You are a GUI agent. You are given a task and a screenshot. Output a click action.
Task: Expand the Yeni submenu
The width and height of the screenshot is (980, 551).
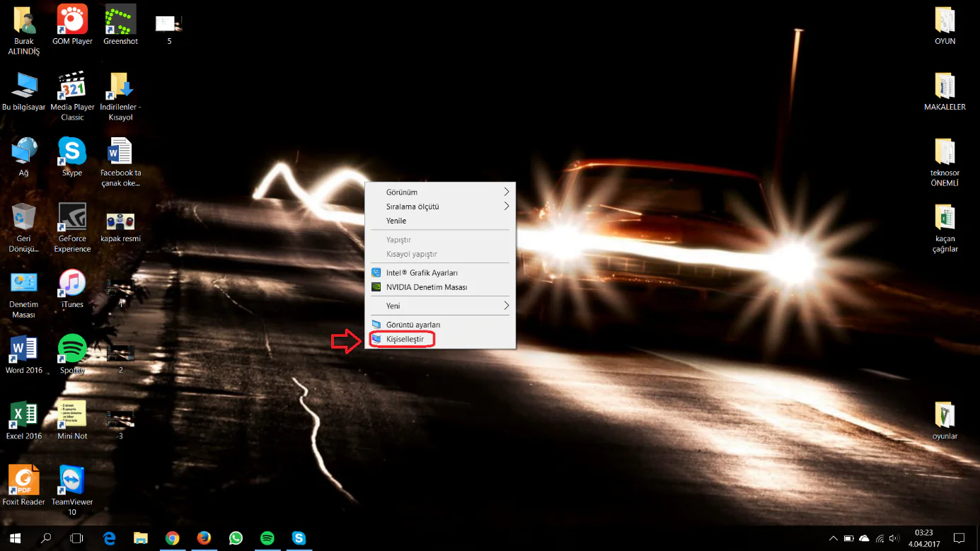click(x=439, y=306)
